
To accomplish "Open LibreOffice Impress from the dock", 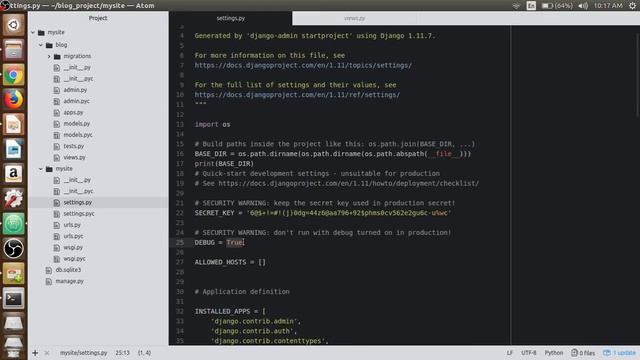I will coord(13,124).
